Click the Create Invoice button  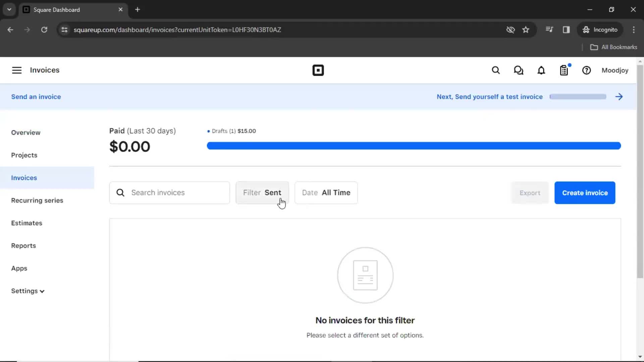pos(585,193)
